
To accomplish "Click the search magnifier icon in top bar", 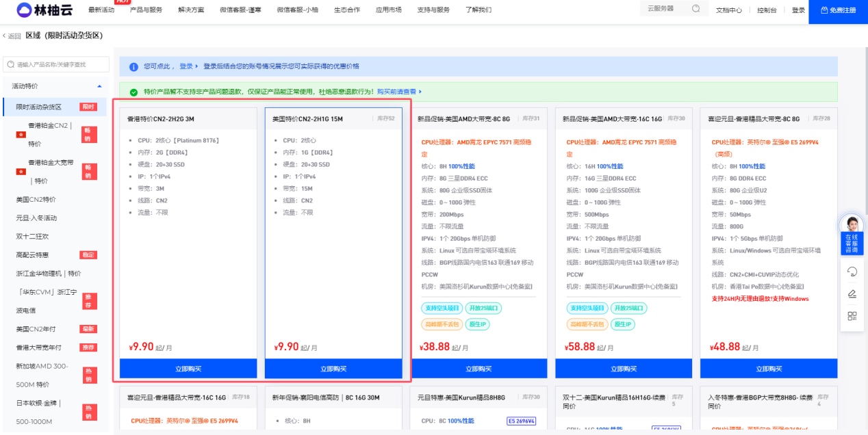I will 696,9.
